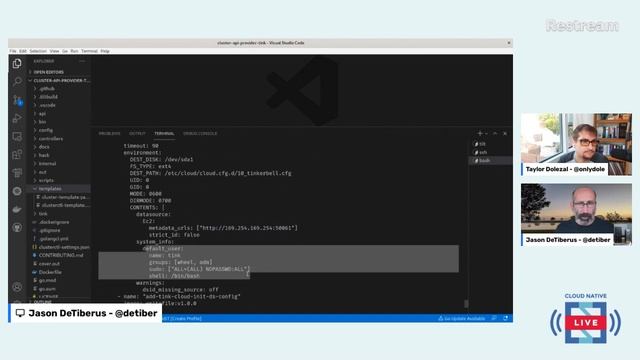The height and width of the screenshot is (360, 640).
Task: Open the Help menu
Action: pyautogui.click(x=105, y=51)
